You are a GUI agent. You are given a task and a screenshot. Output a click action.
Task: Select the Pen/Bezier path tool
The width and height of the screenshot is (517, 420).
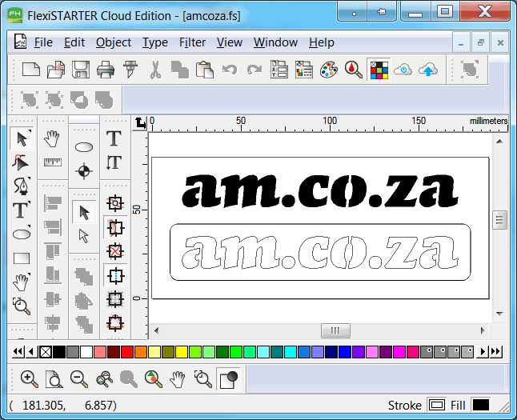(22, 186)
